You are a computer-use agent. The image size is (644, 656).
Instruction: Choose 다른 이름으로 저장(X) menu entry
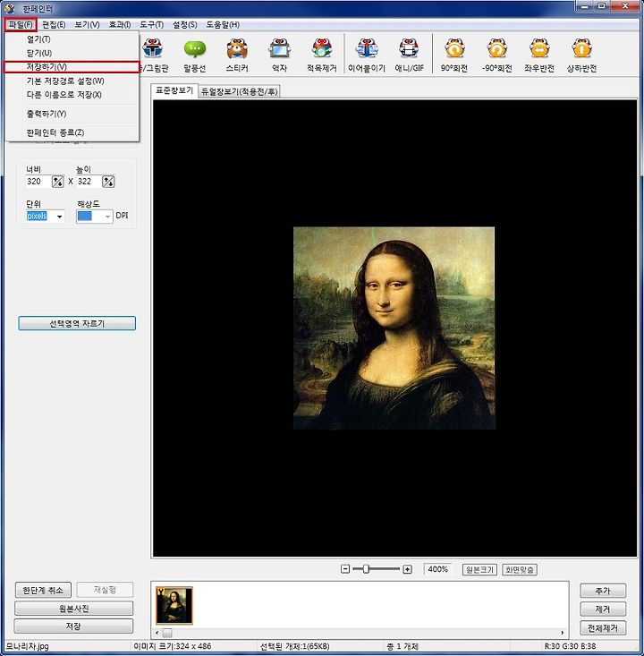click(72, 95)
